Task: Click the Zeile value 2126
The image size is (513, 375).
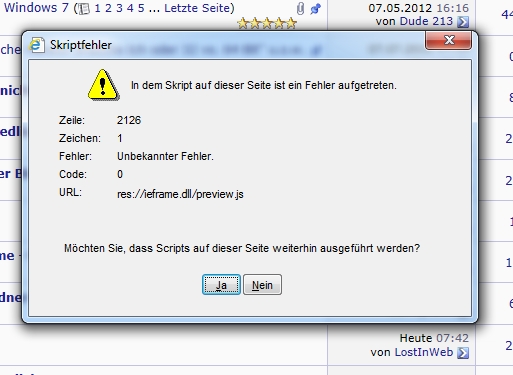Action: coord(129,120)
